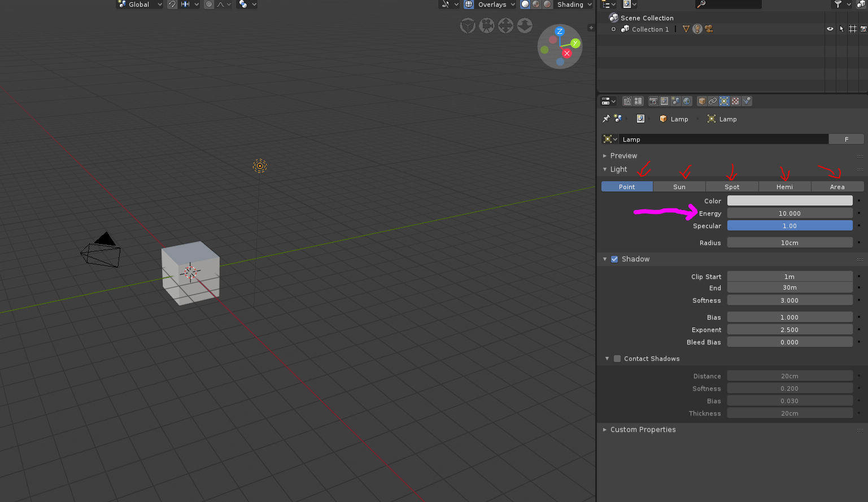Click the Lamp object in properties breadcrumb

pyautogui.click(x=674, y=119)
